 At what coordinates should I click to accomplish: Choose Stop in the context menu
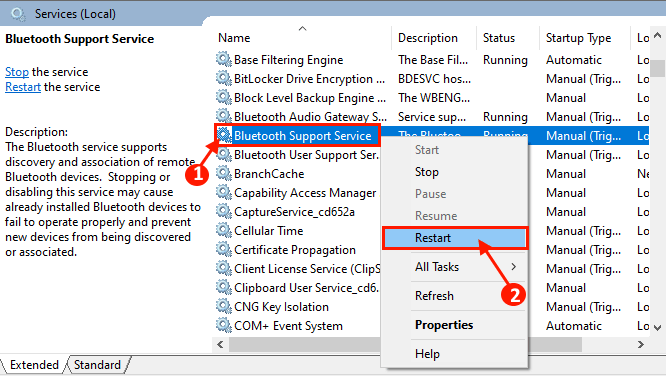tap(427, 172)
